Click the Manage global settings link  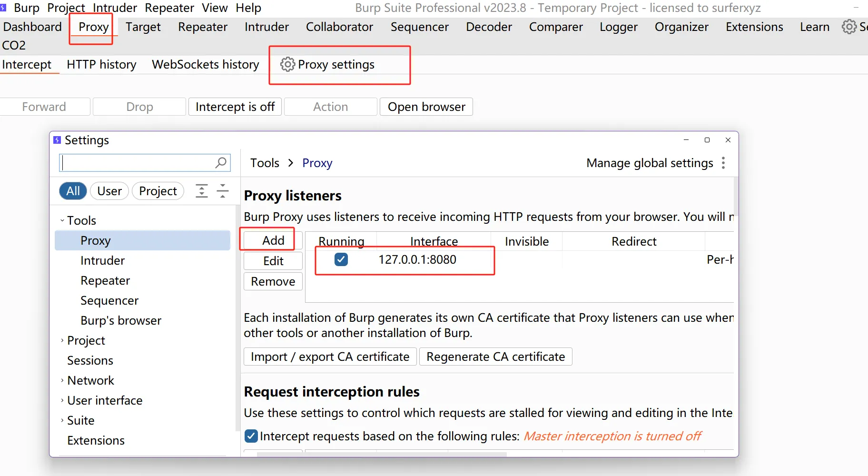pyautogui.click(x=650, y=163)
